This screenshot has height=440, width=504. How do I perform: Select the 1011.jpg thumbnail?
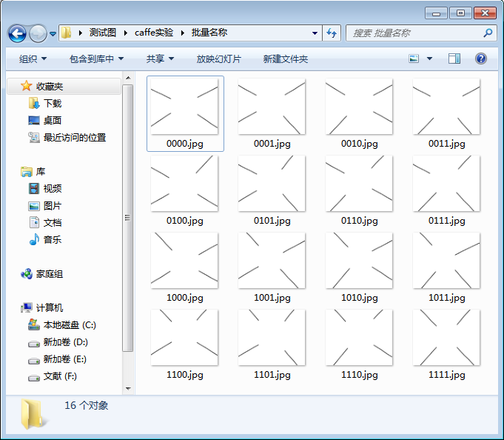(x=446, y=261)
